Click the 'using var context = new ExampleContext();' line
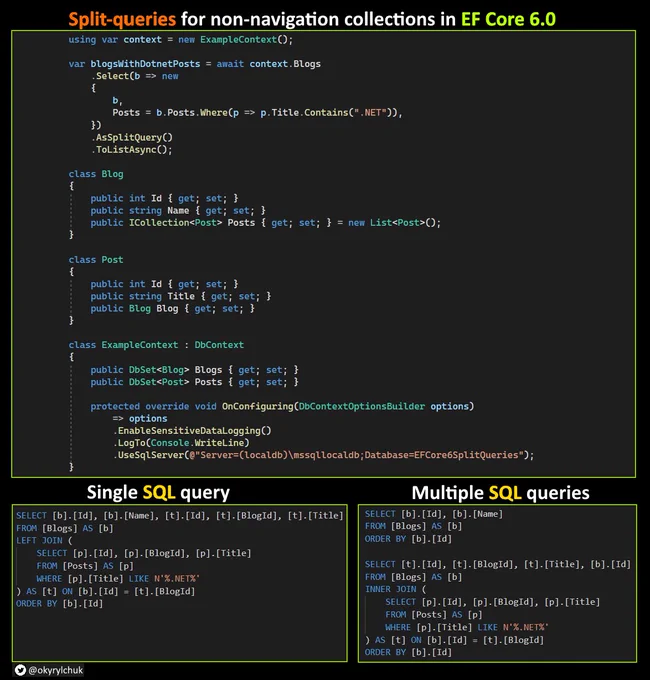 (x=180, y=39)
